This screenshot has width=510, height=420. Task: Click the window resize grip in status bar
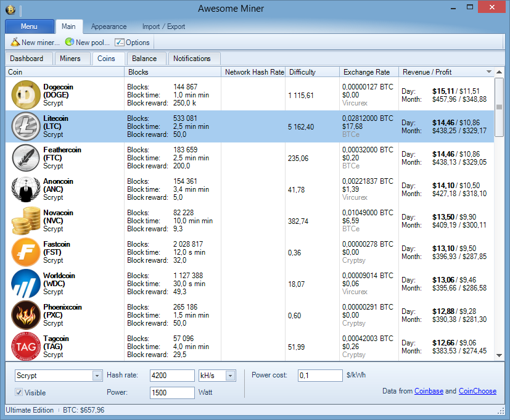point(501,411)
